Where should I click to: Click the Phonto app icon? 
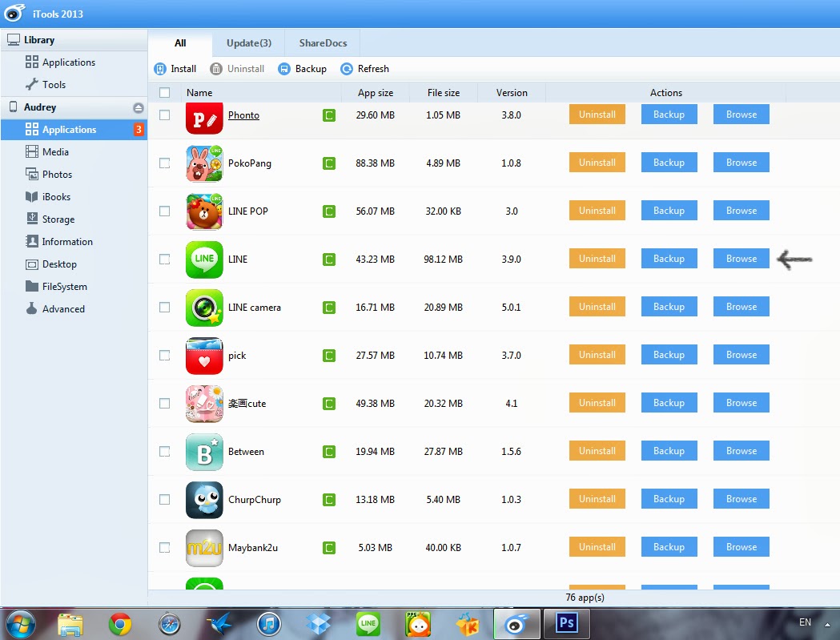204,118
